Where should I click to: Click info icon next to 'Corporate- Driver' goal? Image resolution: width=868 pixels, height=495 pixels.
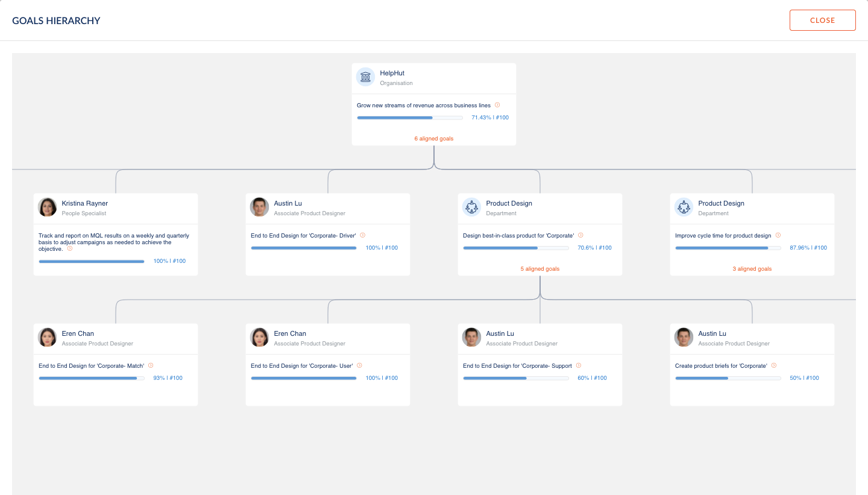pyautogui.click(x=362, y=235)
